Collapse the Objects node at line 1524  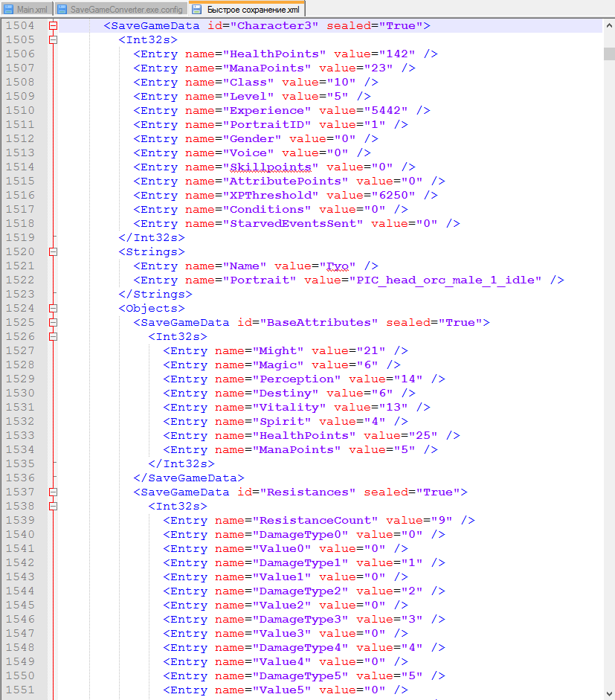(x=53, y=308)
